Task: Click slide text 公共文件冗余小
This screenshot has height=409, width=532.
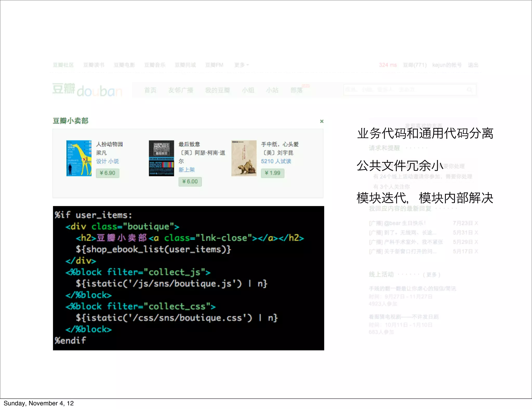Action: (x=400, y=166)
